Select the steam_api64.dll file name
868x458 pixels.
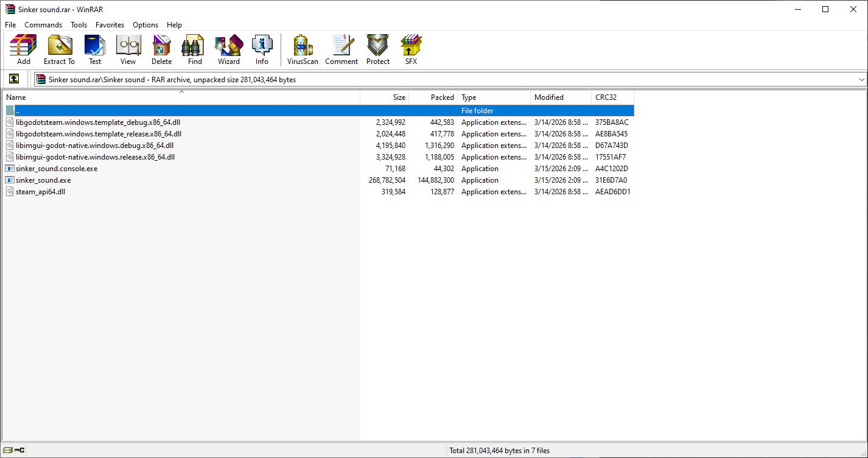coord(41,192)
